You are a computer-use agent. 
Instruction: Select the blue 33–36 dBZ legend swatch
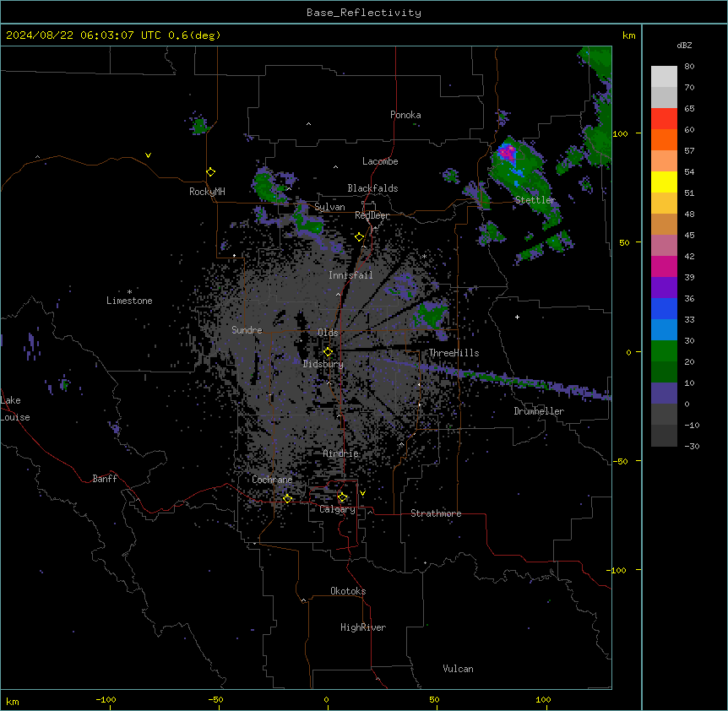point(664,308)
